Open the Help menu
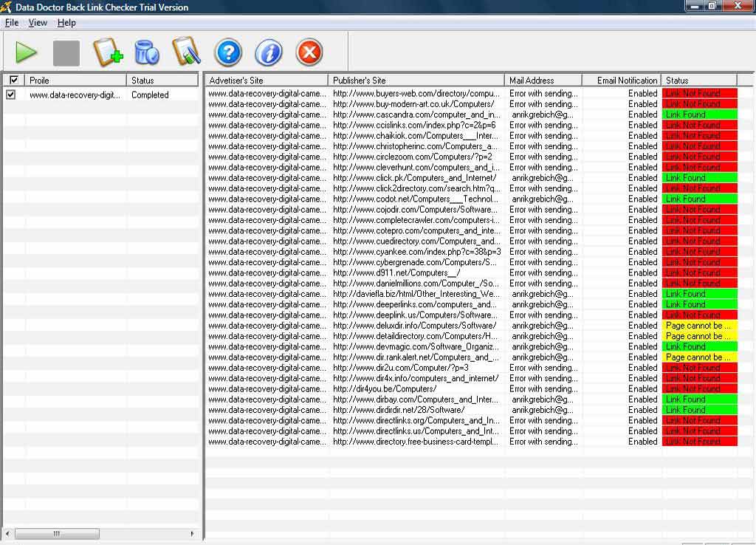 (x=66, y=23)
